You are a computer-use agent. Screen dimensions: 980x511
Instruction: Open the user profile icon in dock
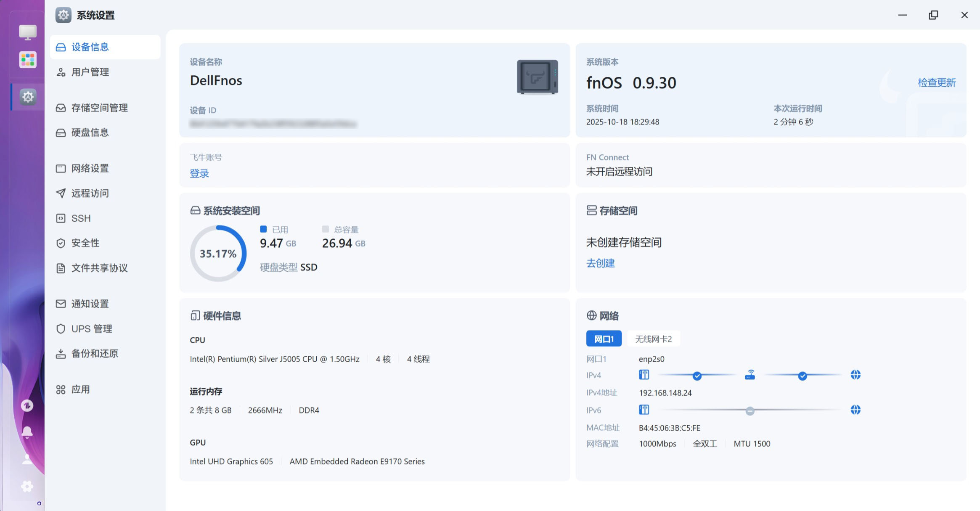click(27, 459)
